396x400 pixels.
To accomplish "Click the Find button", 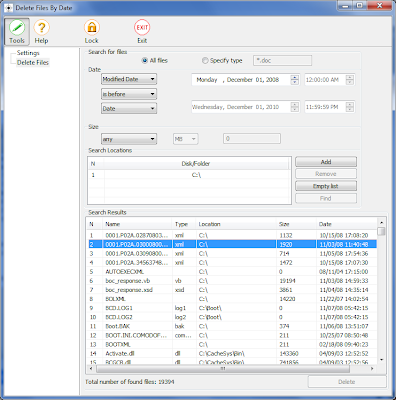I will click(x=326, y=198).
